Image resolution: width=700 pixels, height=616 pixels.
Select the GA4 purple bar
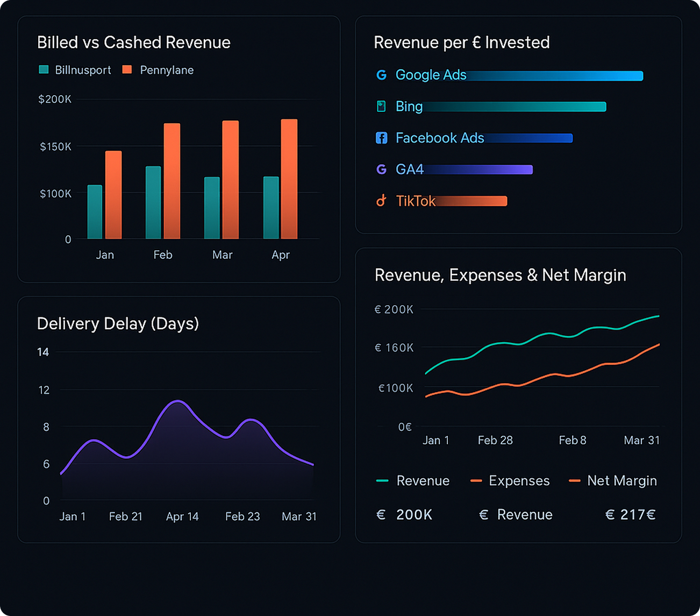pos(478,169)
